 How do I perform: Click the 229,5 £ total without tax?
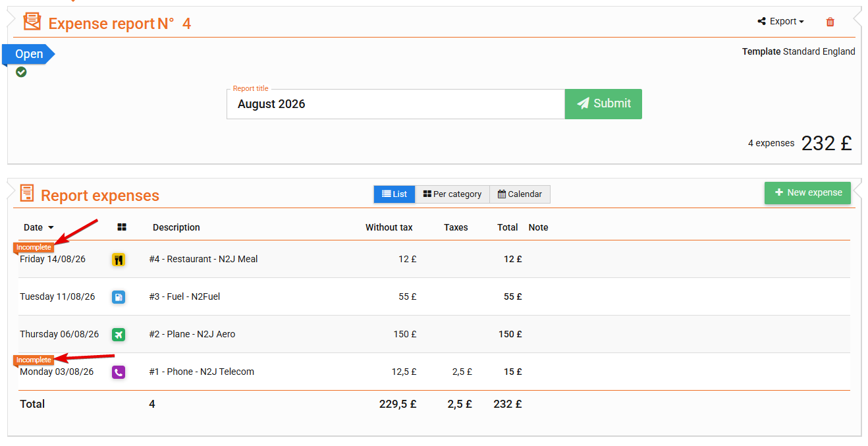(398, 404)
